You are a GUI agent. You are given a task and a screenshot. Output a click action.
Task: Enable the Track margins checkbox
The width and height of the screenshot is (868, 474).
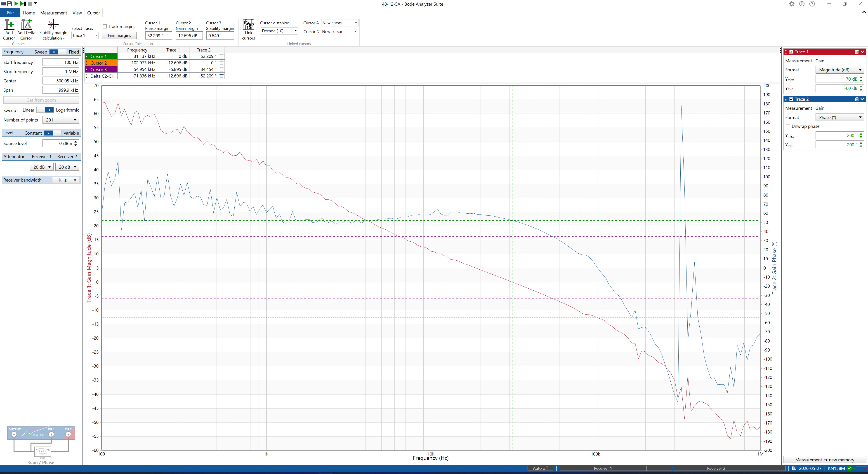105,27
